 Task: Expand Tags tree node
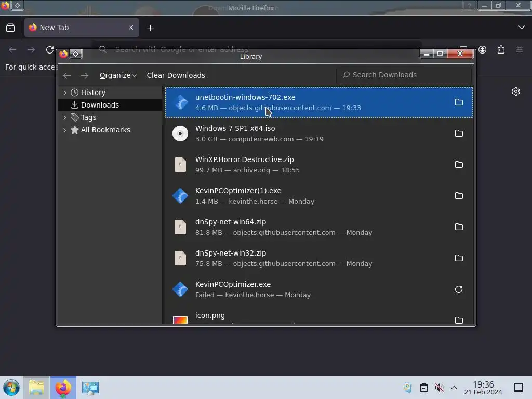point(64,118)
